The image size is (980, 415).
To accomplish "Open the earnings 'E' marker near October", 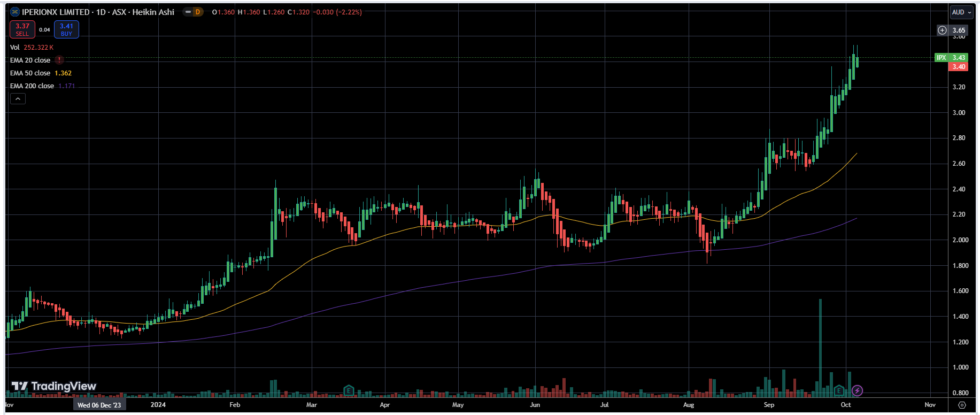I will (x=839, y=391).
